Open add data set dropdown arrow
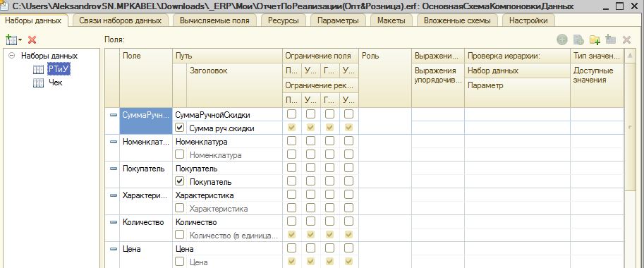Screen dimensions: 644x268 point(20,40)
